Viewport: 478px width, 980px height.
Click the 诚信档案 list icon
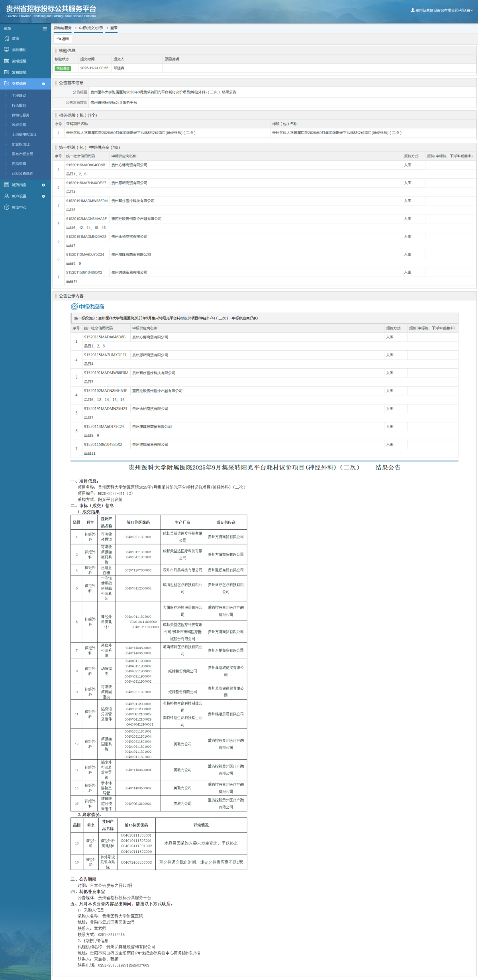tap(6, 185)
